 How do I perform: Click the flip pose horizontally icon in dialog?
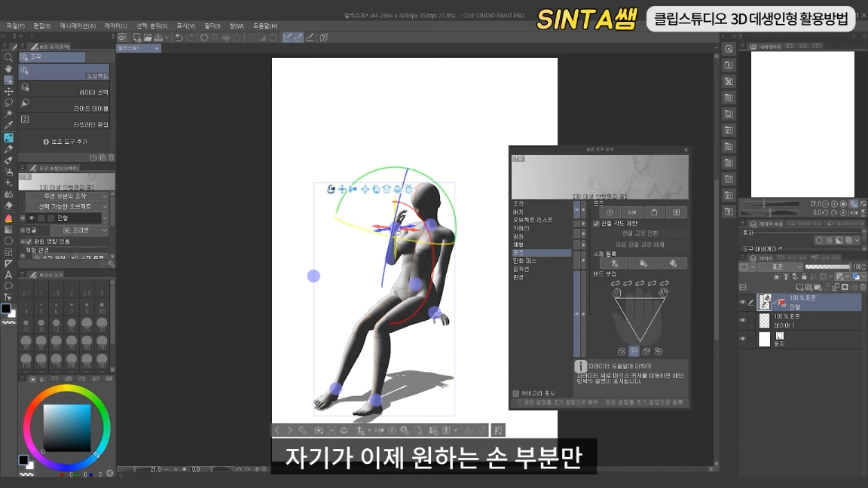pos(631,212)
